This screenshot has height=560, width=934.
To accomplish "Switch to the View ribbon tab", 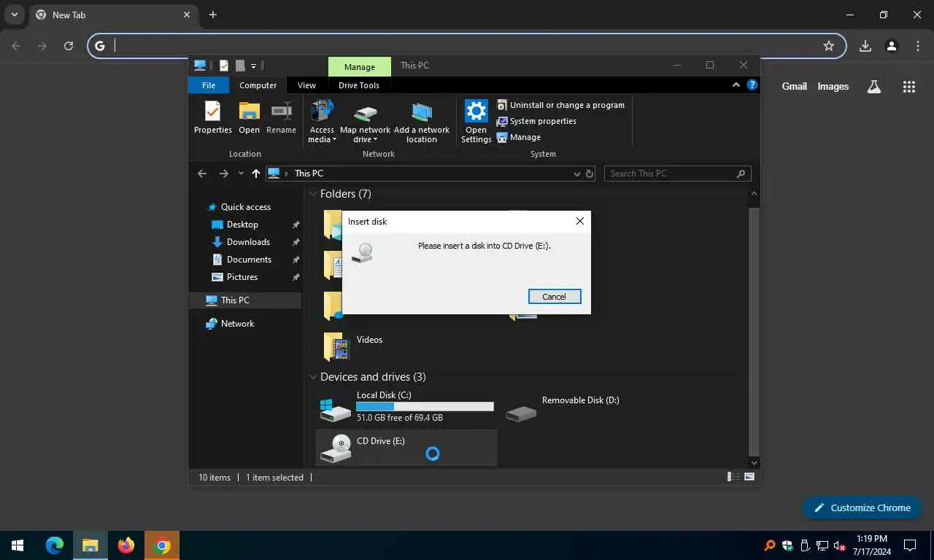I will [x=307, y=85].
